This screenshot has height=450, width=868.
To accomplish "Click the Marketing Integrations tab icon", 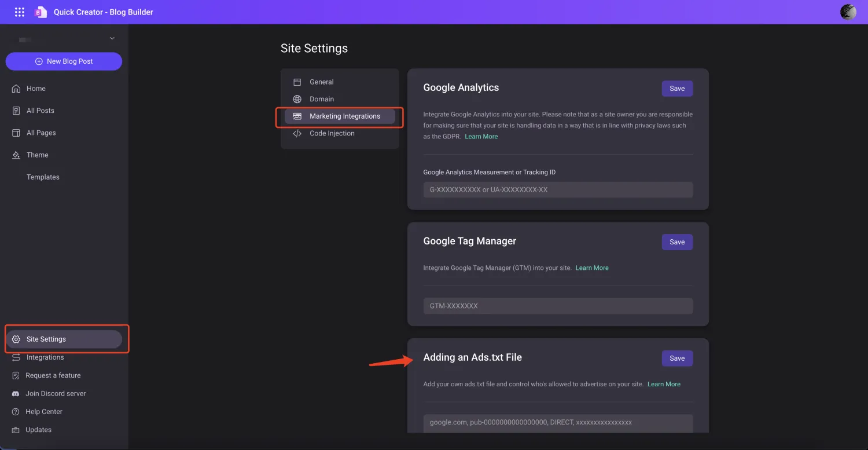I will [297, 116].
